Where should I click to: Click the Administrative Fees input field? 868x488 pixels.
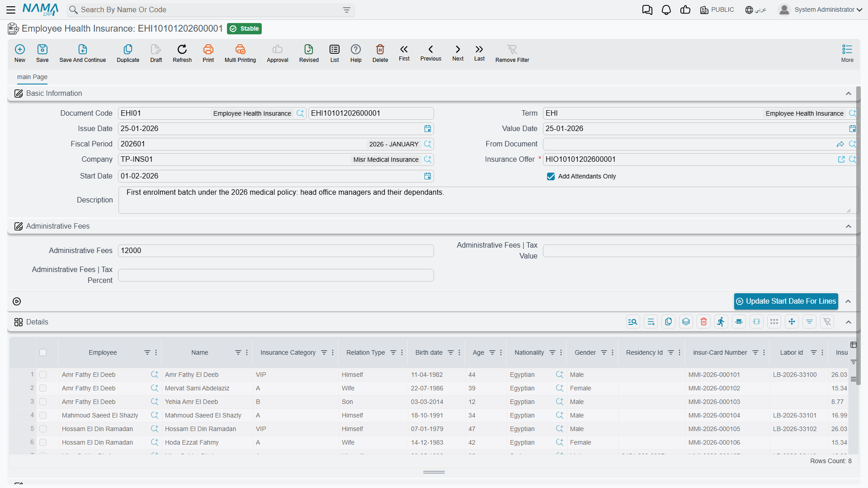[276, 251]
